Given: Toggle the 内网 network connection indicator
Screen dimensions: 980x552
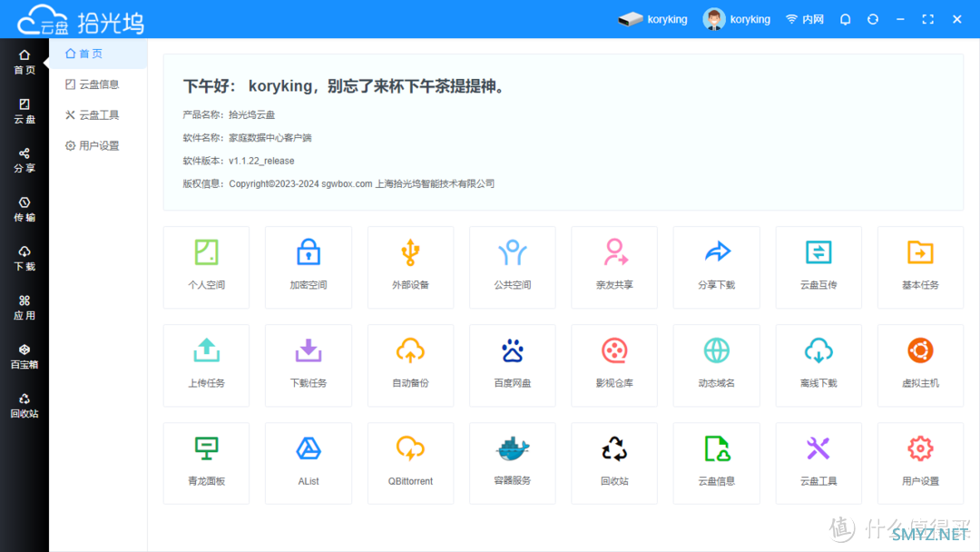Looking at the screenshot, I should pyautogui.click(x=805, y=19).
